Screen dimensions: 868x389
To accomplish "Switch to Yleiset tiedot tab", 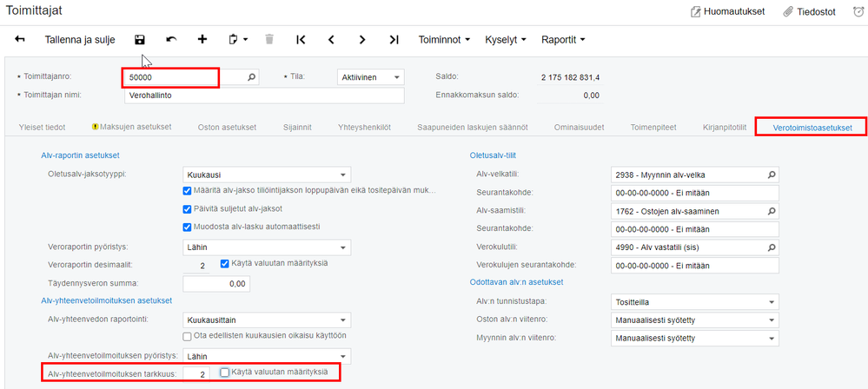I will (x=42, y=128).
